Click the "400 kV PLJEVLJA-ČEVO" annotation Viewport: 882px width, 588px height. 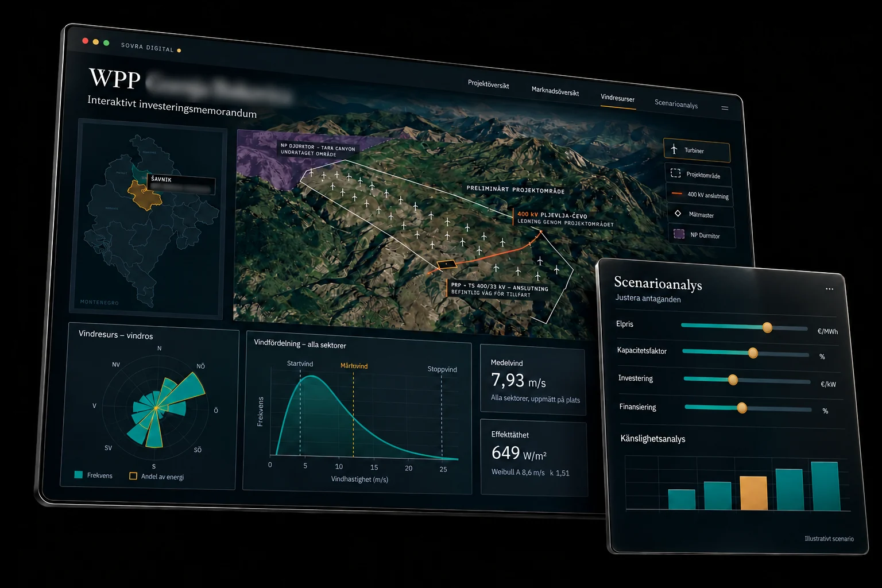(552, 215)
